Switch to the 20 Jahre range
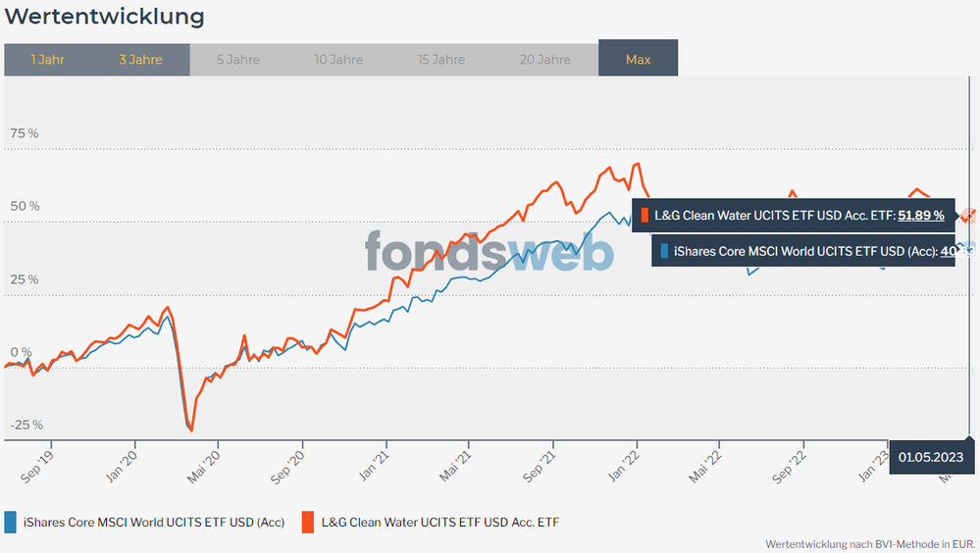 [x=544, y=60]
